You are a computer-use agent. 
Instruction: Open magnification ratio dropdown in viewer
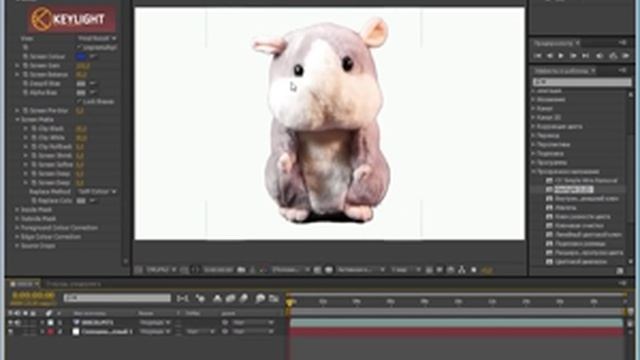click(161, 270)
